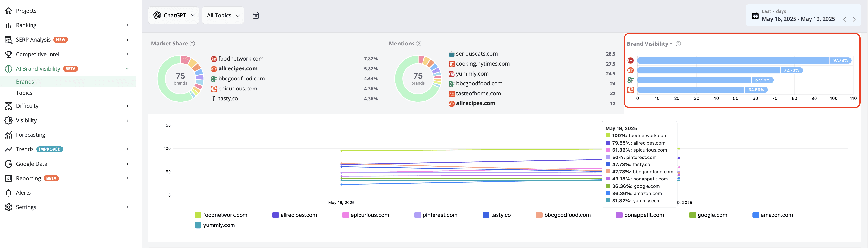Click tasteofhome.com in Mentions list
Screen dimensions: 868x248
point(478,93)
